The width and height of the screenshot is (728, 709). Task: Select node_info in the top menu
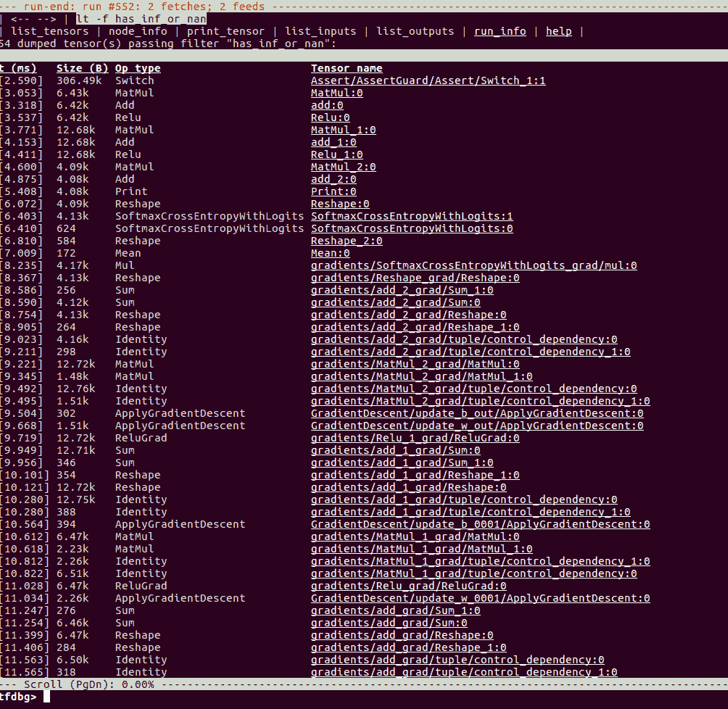point(138,31)
